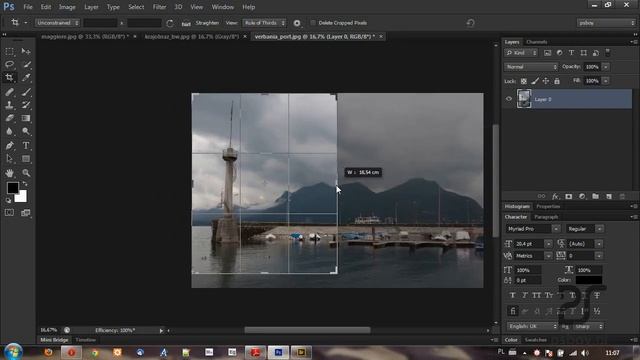Select the Zoom tool
This screenshot has width=640, height=360.
(x=26, y=173)
